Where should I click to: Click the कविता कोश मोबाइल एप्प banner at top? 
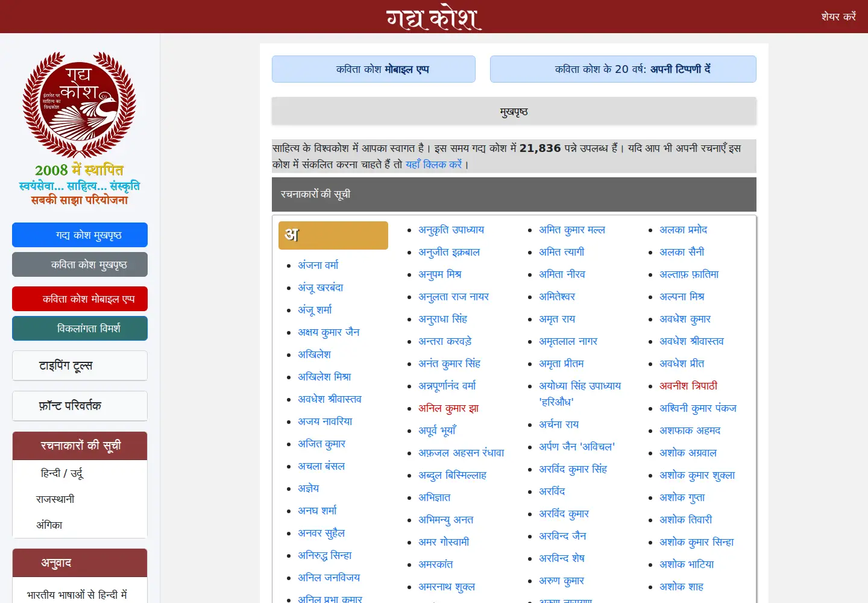click(x=374, y=69)
